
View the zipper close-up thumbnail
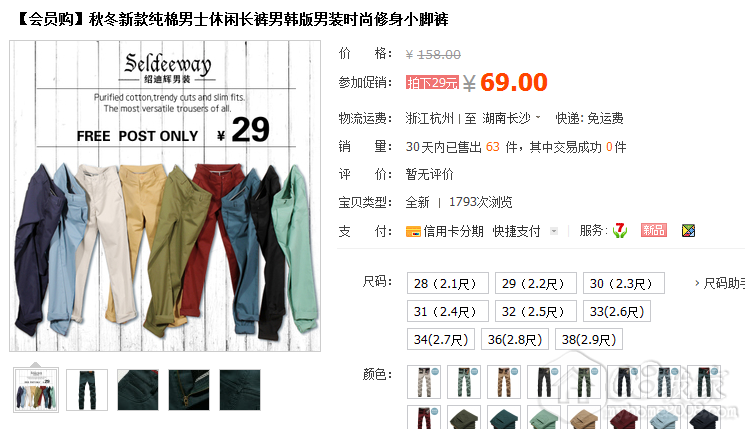coord(189,390)
